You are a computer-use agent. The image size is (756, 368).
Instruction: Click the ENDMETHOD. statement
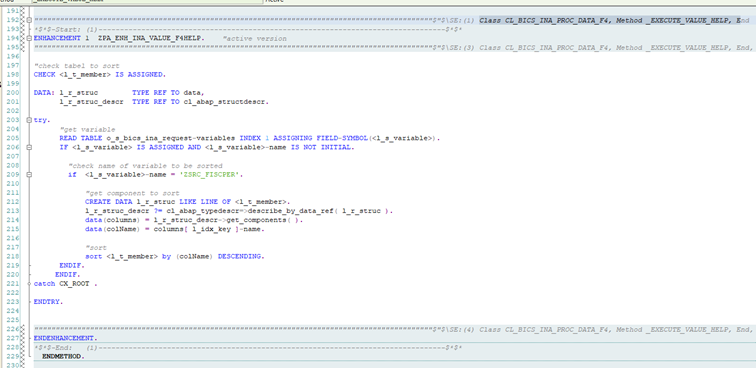point(63,357)
